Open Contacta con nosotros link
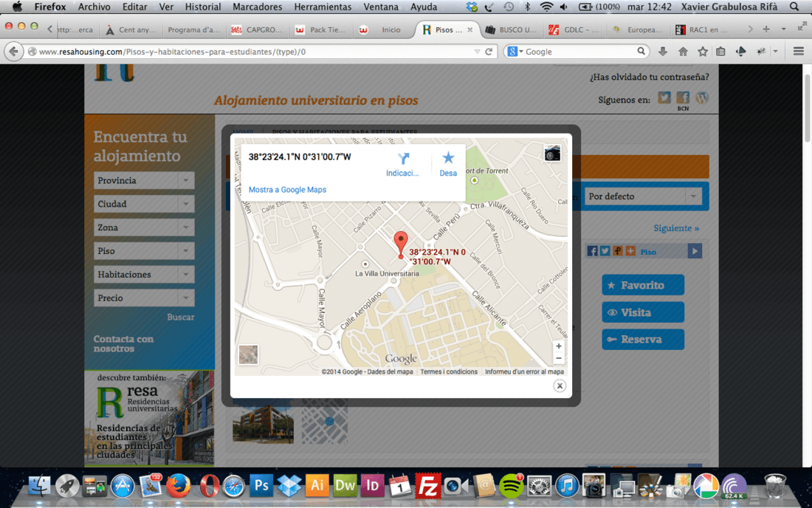812x508 pixels. click(123, 344)
